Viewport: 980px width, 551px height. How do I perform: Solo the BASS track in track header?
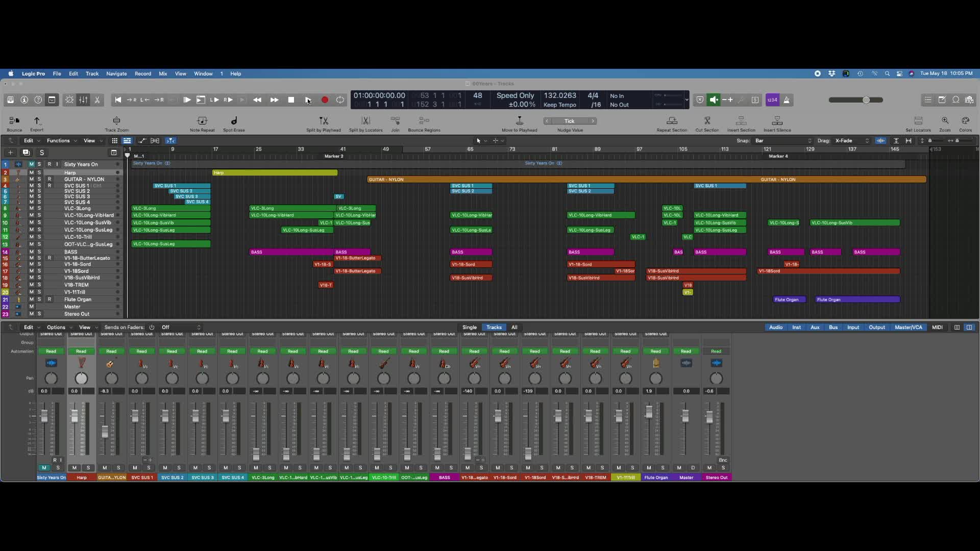pyautogui.click(x=39, y=252)
